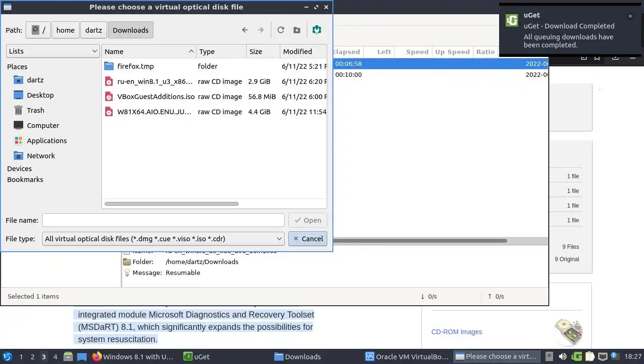Click the Open button
This screenshot has width=644, height=364.
click(307, 220)
